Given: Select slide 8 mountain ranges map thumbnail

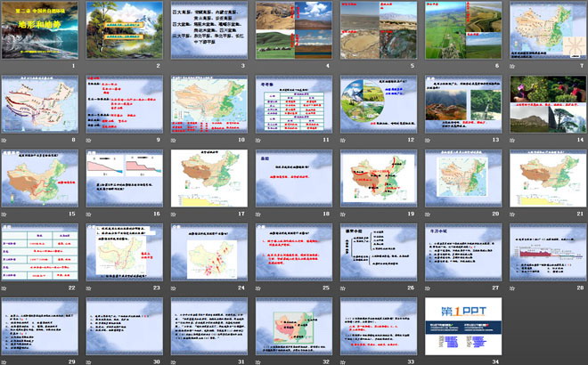Looking at the screenshot, I should (x=40, y=104).
